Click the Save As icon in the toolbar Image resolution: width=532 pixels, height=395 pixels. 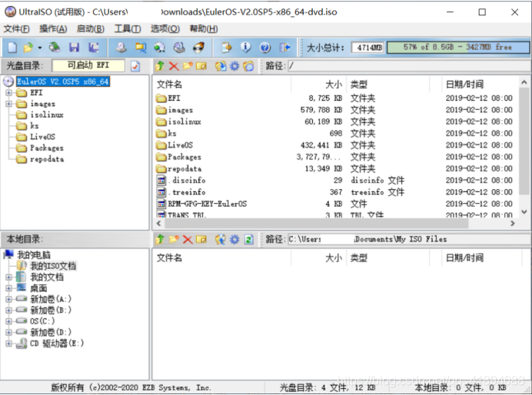point(93,47)
